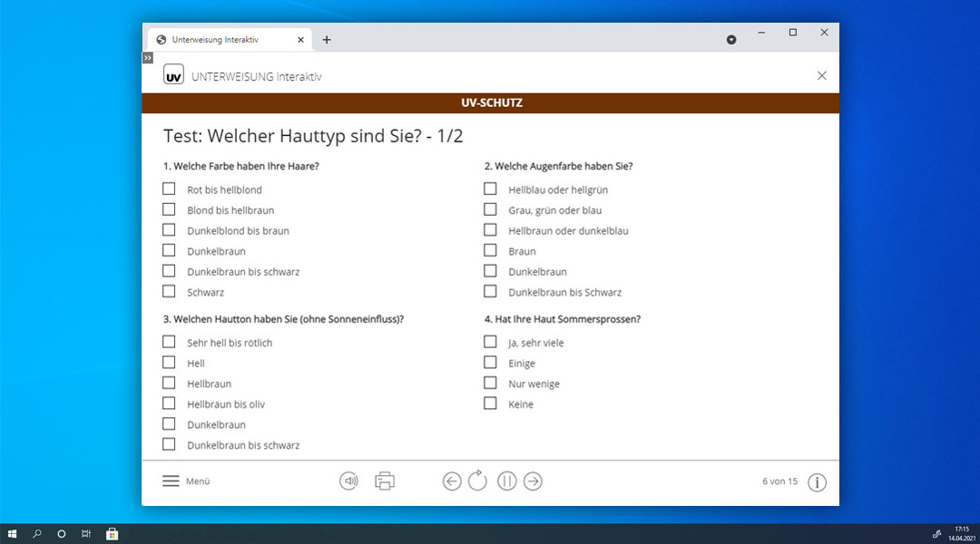
Task: Open the Menü hamburger icon
Action: (171, 481)
